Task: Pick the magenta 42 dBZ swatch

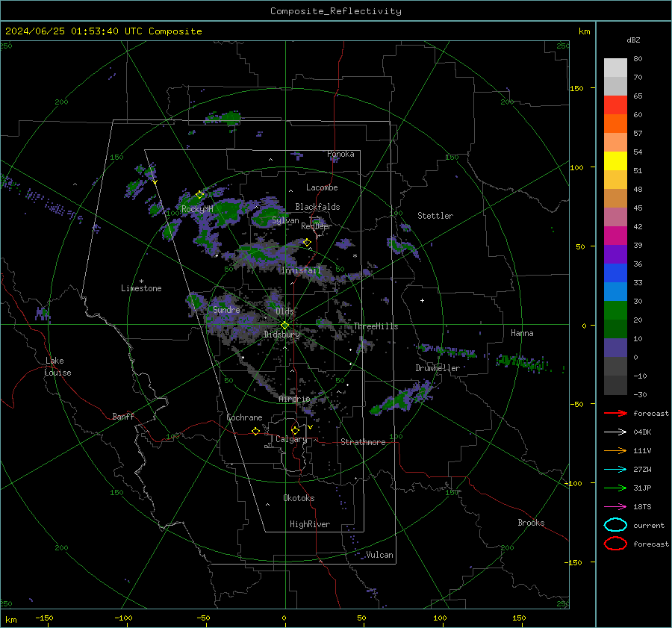Action: pyautogui.click(x=615, y=235)
